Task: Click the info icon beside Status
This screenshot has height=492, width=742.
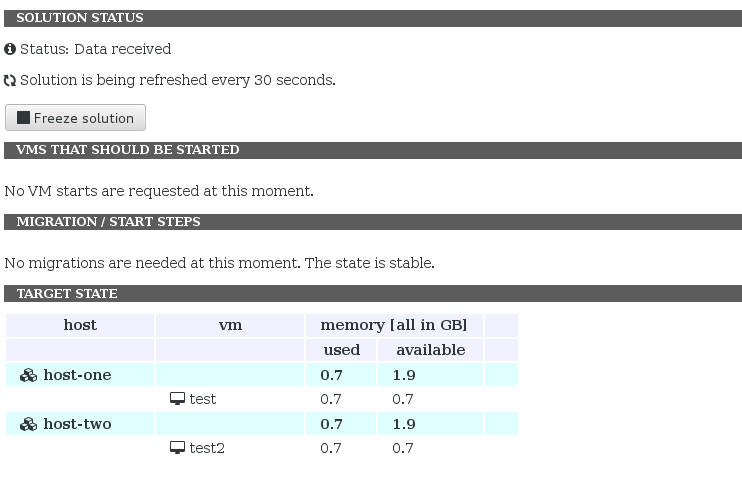Action: click(10, 49)
